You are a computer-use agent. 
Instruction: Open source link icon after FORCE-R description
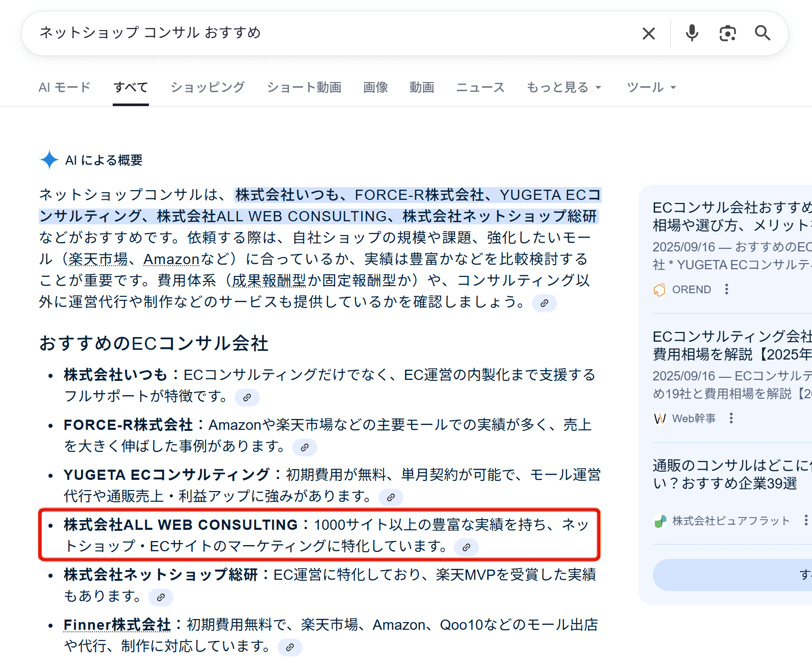(x=304, y=447)
